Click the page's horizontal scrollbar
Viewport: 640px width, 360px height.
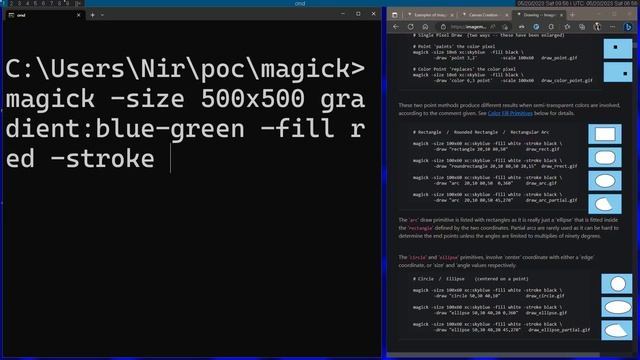(493, 355)
